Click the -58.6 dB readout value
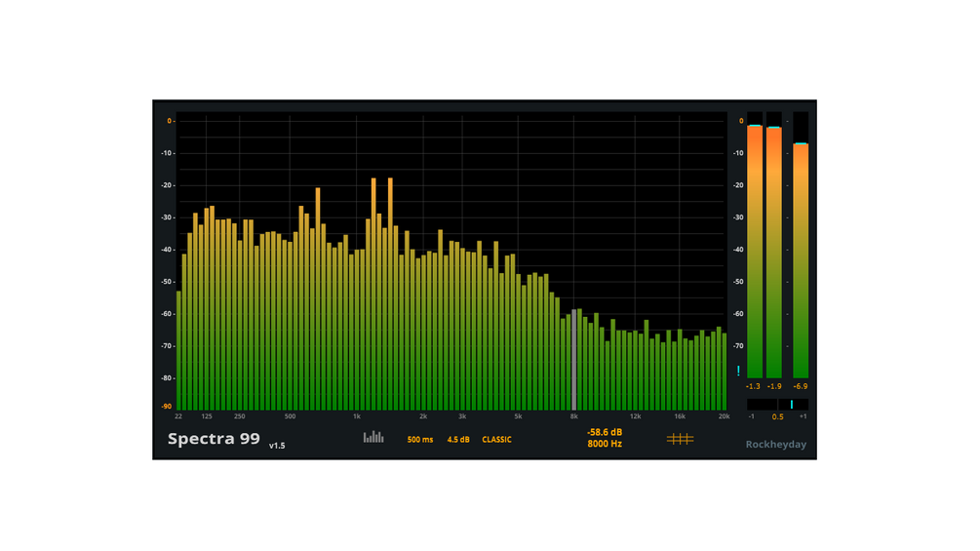 (x=605, y=432)
